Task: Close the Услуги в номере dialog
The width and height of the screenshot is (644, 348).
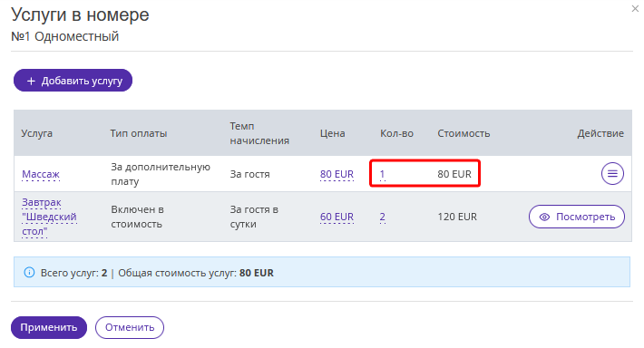Action: point(635,9)
